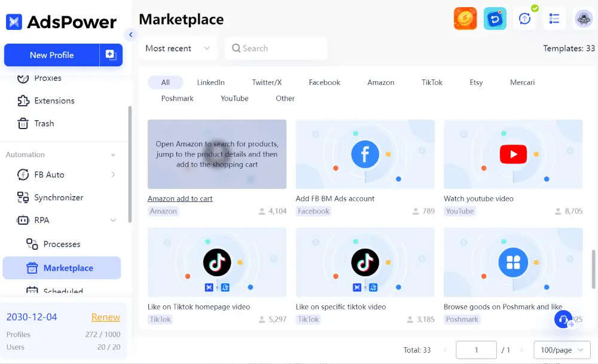
Task: Open the task list icon in header
Action: point(554,19)
